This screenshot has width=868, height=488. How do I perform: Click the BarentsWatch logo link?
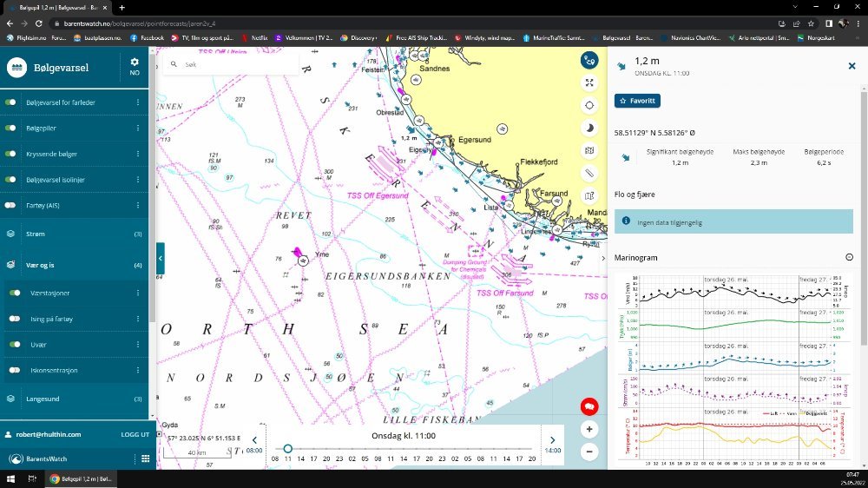pyautogui.click(x=39, y=458)
